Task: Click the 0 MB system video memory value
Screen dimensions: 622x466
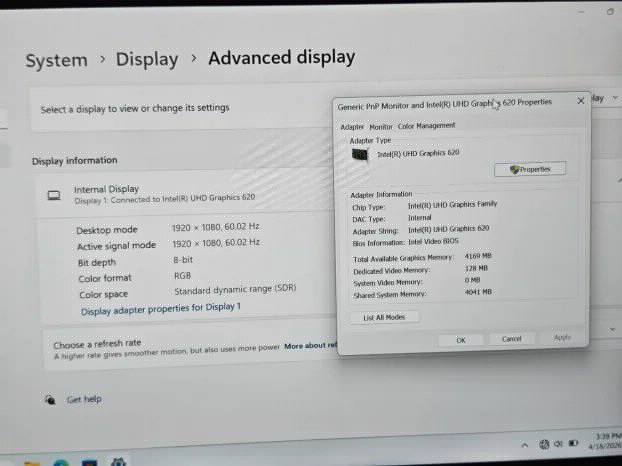Action: (x=472, y=280)
